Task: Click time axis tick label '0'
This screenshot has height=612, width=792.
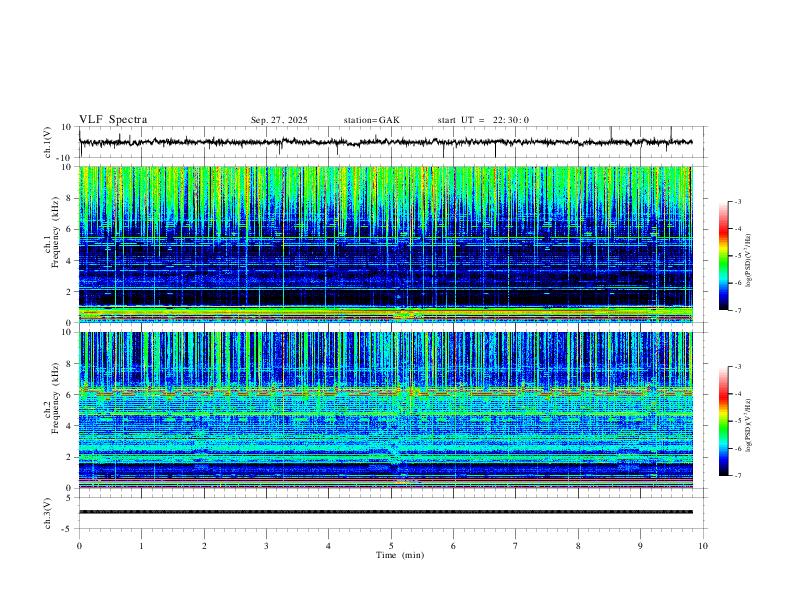Action: click(x=79, y=546)
